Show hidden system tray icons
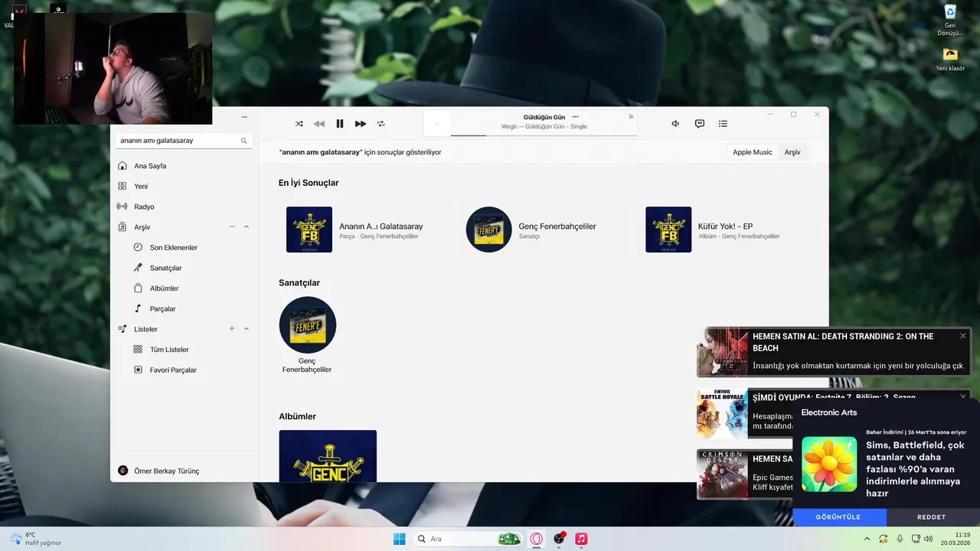The image size is (980, 551). [867, 539]
